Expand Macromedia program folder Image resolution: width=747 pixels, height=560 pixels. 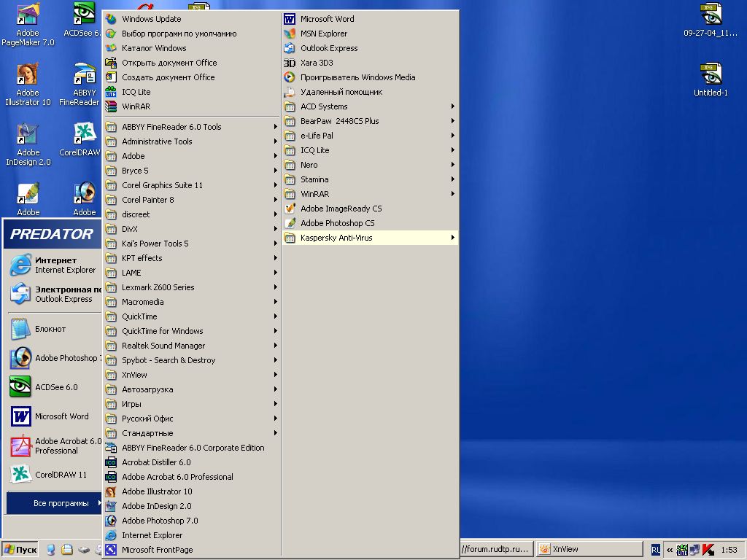point(192,302)
